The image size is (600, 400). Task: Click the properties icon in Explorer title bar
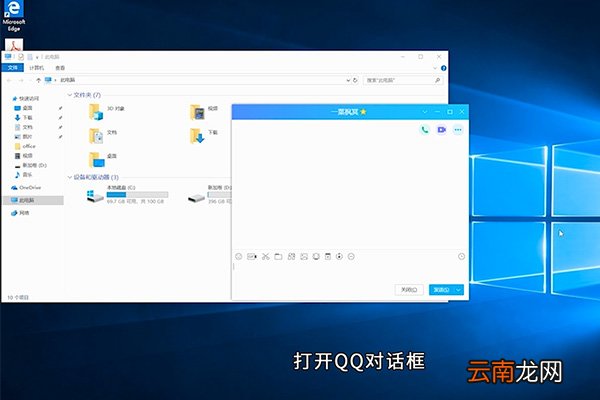[21, 57]
